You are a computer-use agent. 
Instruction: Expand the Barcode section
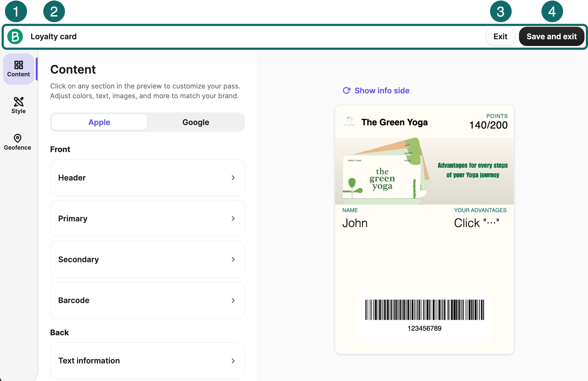(148, 300)
